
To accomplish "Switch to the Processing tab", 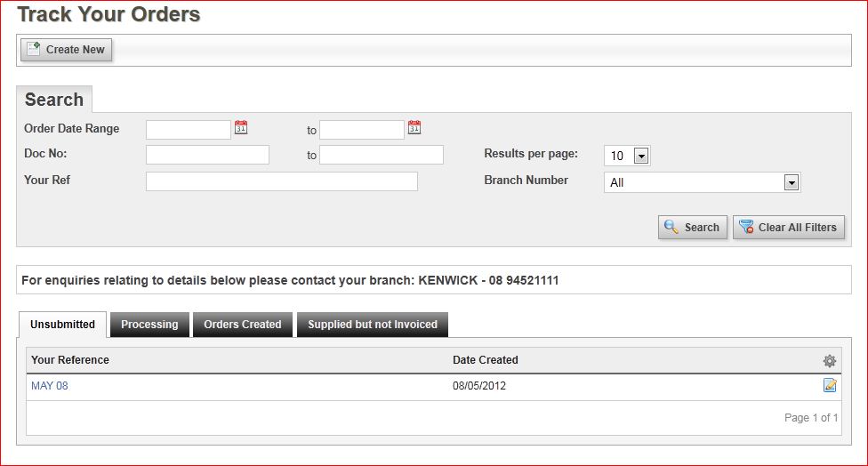I will [149, 325].
